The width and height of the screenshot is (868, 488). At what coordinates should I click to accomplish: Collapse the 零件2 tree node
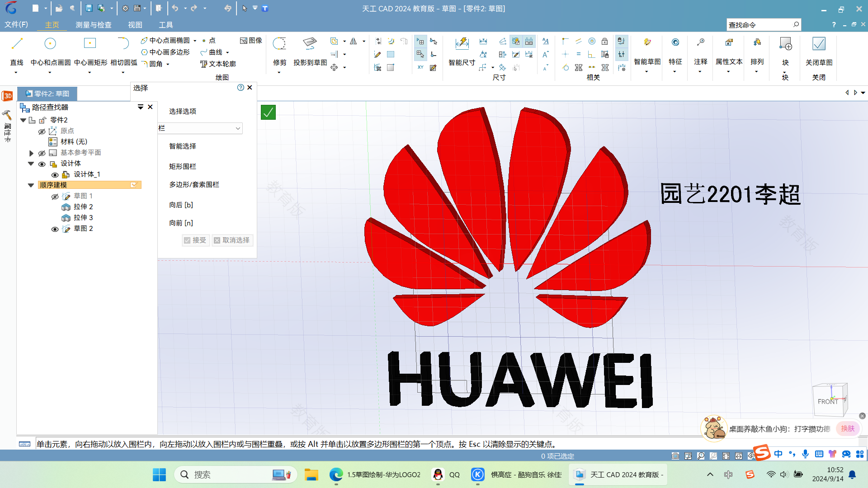[23, 120]
